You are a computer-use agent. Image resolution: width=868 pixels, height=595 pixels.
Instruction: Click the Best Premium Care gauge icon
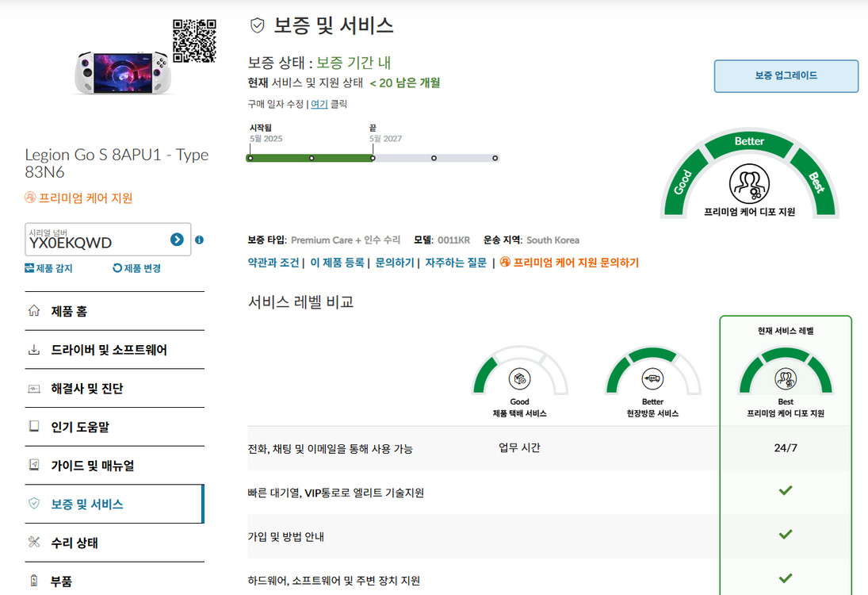(786, 378)
